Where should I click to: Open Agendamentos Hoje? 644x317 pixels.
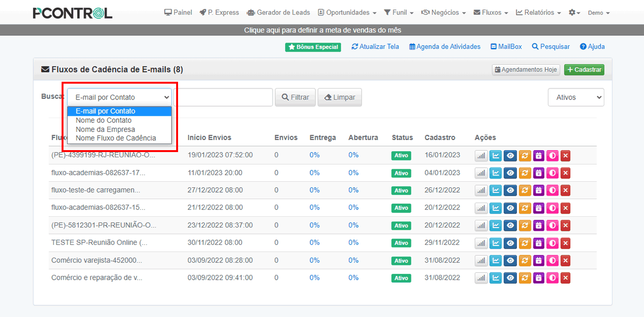pyautogui.click(x=526, y=70)
